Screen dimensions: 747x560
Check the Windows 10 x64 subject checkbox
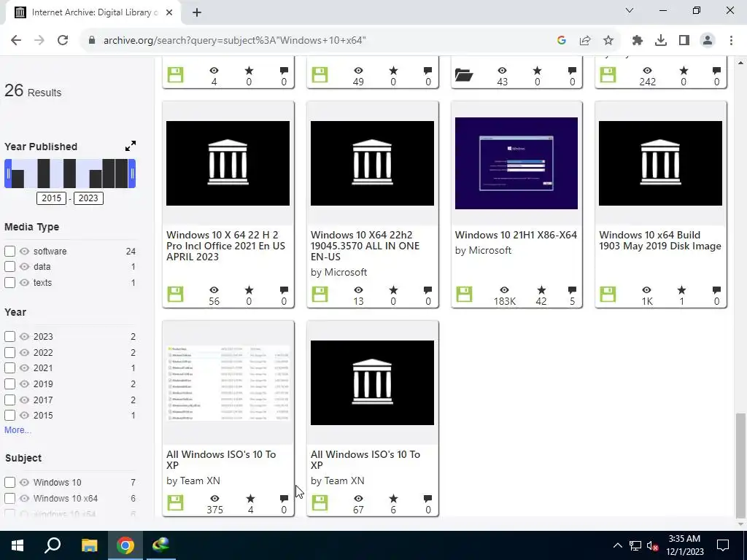coord(9,499)
